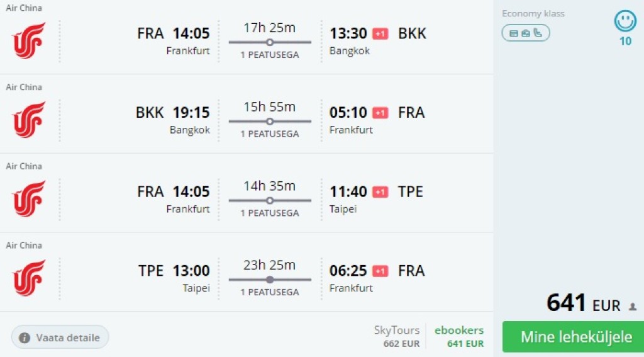Click the info icon in Vaata detaile
Image resolution: width=644 pixels, height=357 pixels.
tap(25, 337)
